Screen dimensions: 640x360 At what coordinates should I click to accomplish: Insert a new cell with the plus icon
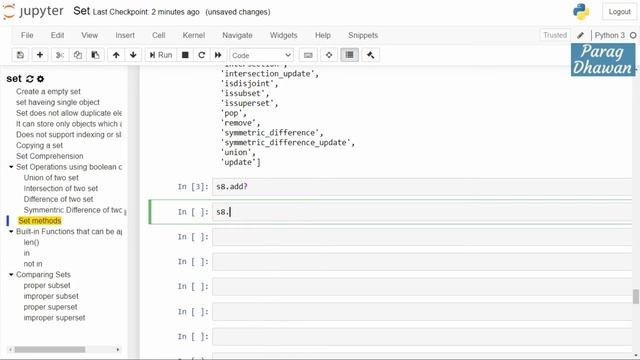(40, 55)
